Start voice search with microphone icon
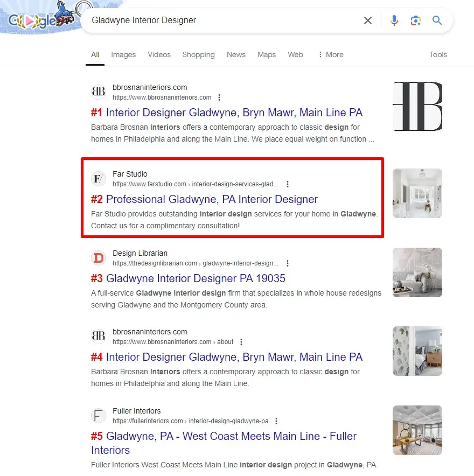 pos(394,20)
